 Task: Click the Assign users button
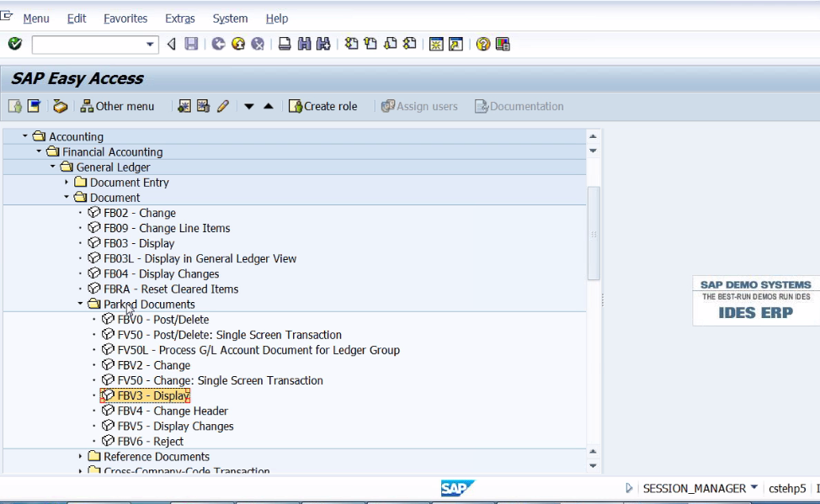click(419, 106)
